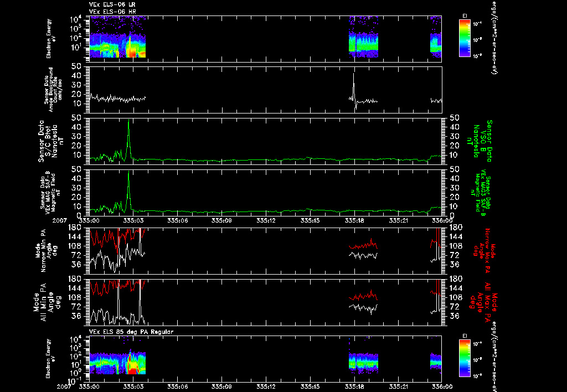Click the white 'Mode All Min PA Angle' label

point(47,302)
